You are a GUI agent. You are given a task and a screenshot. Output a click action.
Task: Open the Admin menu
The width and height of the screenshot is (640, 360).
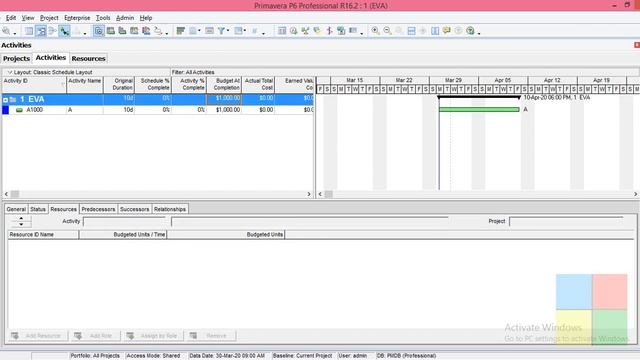tap(124, 18)
